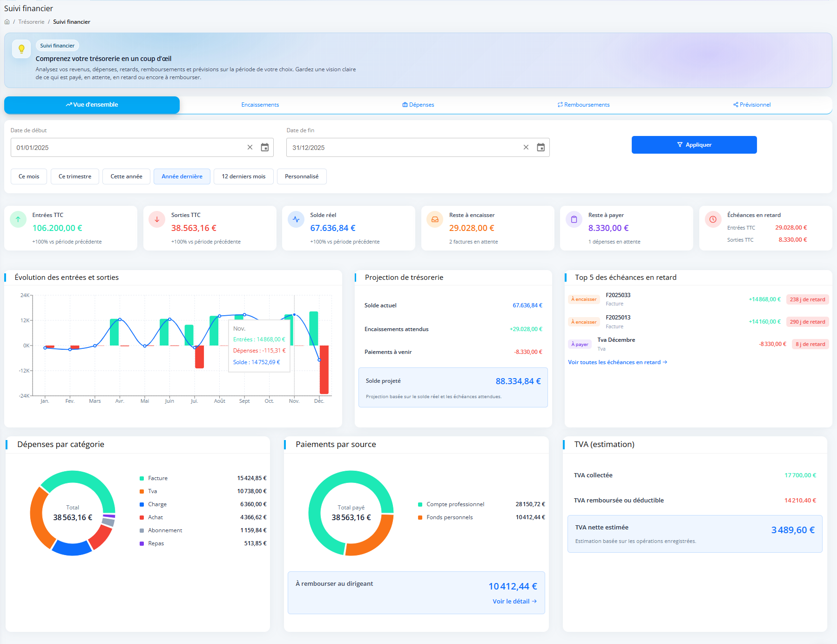The width and height of the screenshot is (837, 644).
Task: Open the Vue d'ensemble tab
Action: 92,105
